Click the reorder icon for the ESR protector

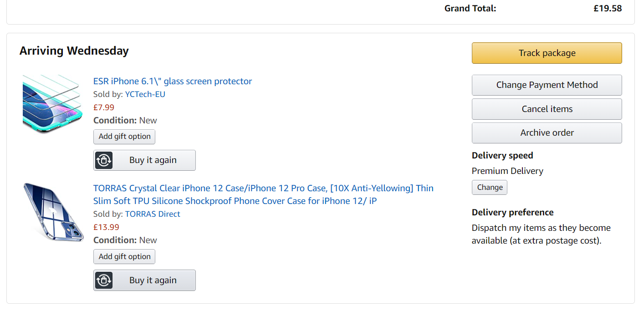coord(104,160)
